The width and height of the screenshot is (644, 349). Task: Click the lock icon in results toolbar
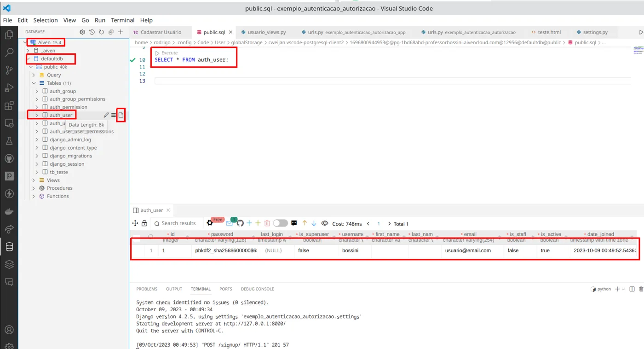pos(144,223)
